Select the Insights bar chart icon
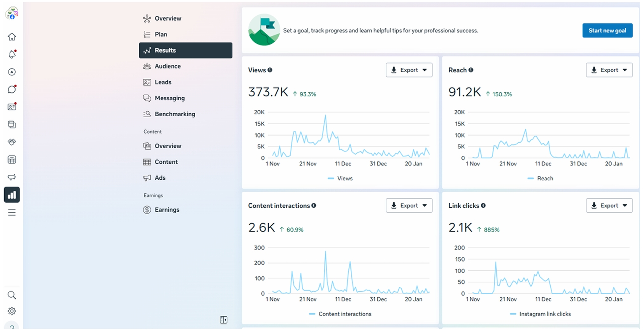Viewport: 644px width, 331px height. point(12,195)
